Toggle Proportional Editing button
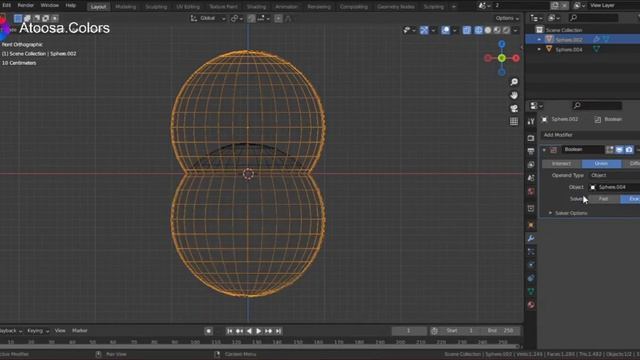The height and width of the screenshot is (360, 640). [278, 18]
